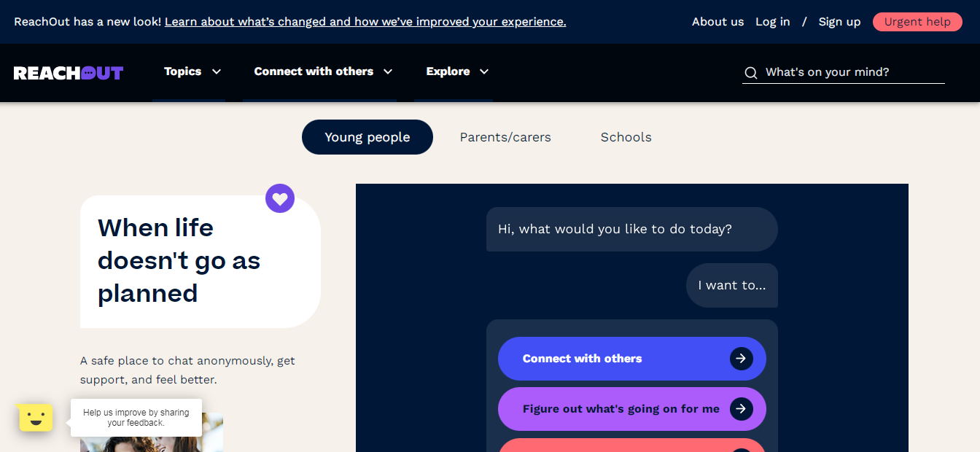Click the yellow smiley feedback icon
Image resolution: width=980 pixels, height=452 pixels.
point(36,418)
